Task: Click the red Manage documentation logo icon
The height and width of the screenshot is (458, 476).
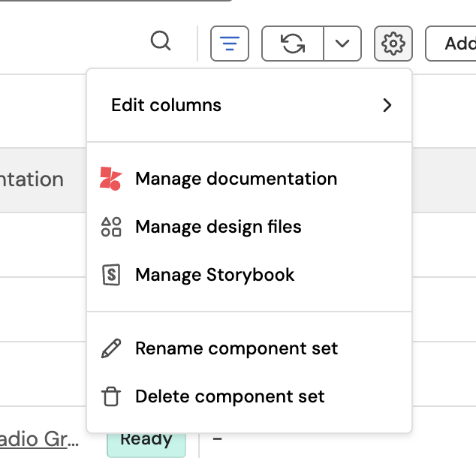Action: 110,179
